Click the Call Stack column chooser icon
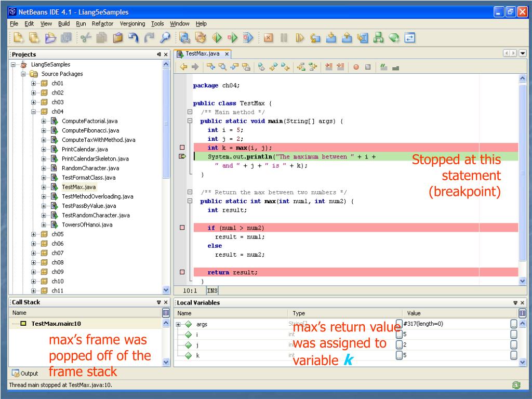The width and height of the screenshot is (532, 399). coord(166,313)
